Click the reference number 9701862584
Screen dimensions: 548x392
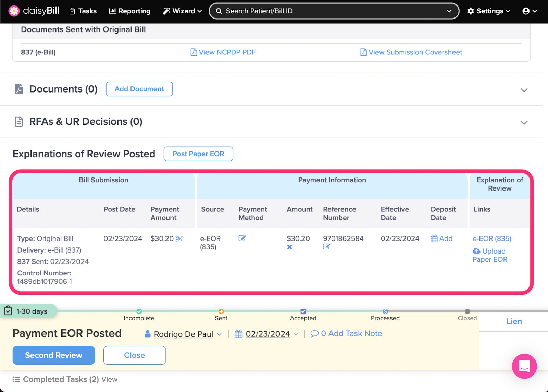(343, 238)
